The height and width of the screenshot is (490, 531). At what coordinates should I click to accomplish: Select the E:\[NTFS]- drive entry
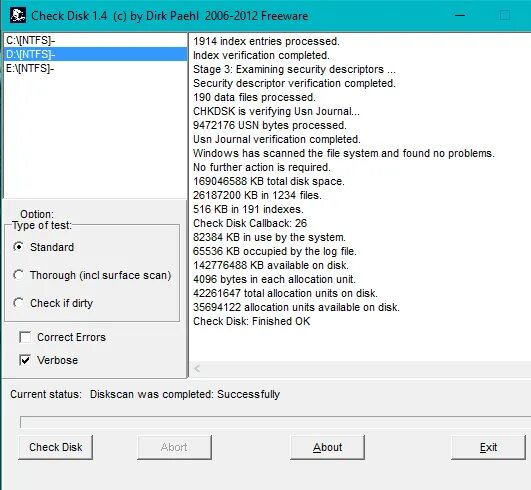point(95,68)
